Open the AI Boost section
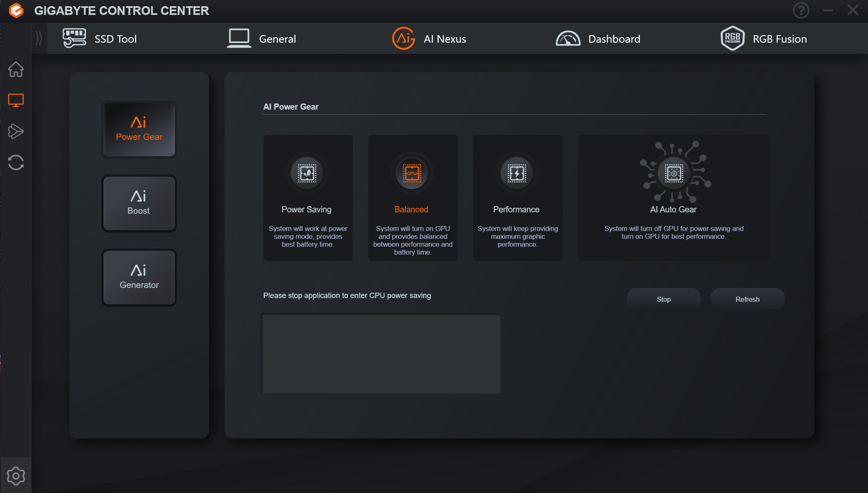 pyautogui.click(x=139, y=203)
